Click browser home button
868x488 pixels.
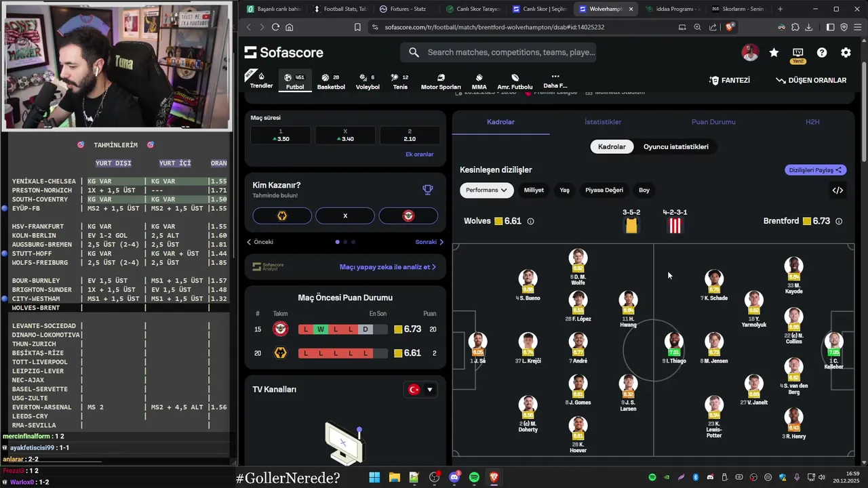290,27
